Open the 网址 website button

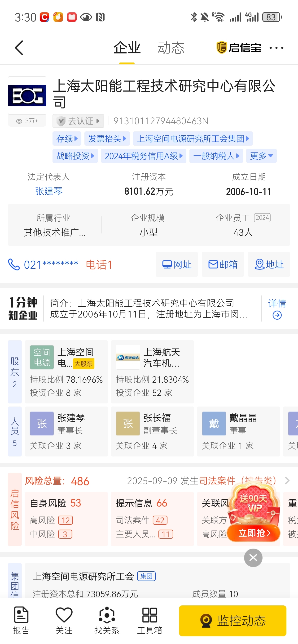click(177, 264)
